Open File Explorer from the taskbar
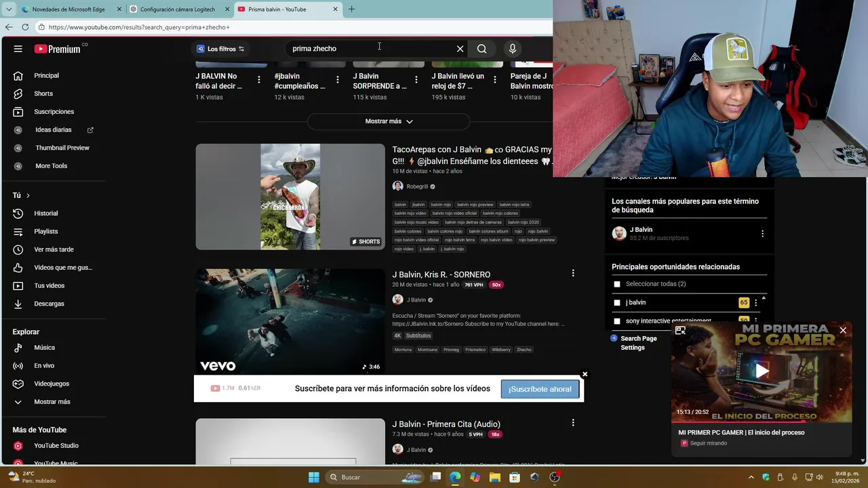 [x=495, y=477]
